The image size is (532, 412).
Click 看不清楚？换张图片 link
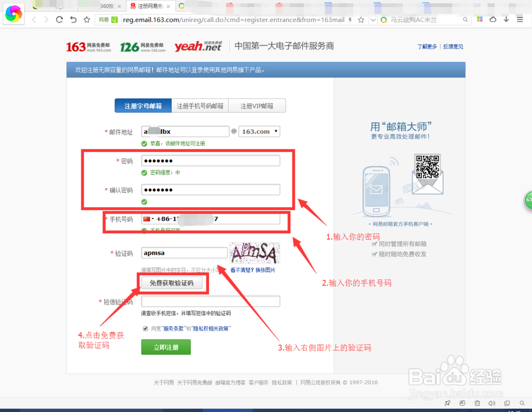tap(253, 270)
